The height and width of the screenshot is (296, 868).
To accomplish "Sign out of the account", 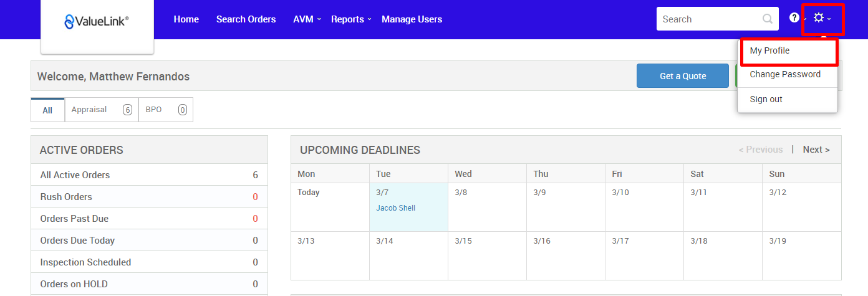I will point(766,99).
